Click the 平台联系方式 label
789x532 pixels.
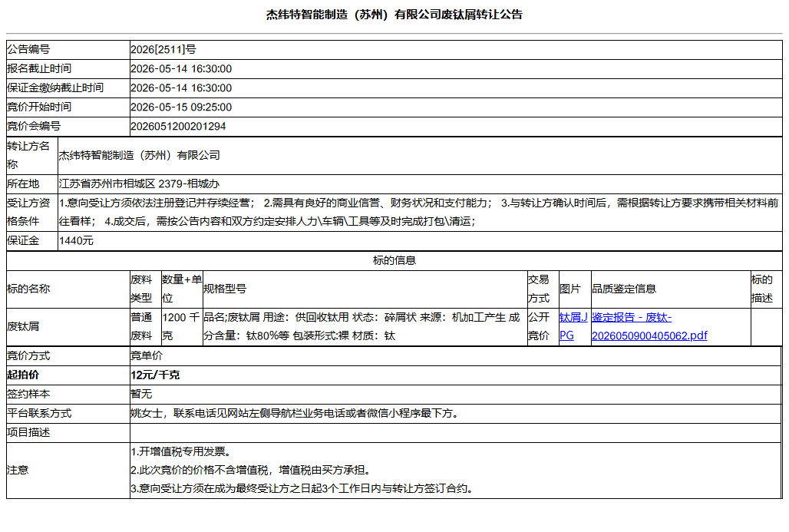click(39, 413)
